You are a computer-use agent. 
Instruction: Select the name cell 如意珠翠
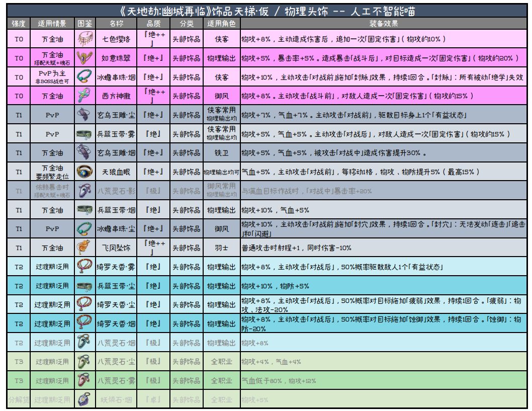click(x=116, y=58)
